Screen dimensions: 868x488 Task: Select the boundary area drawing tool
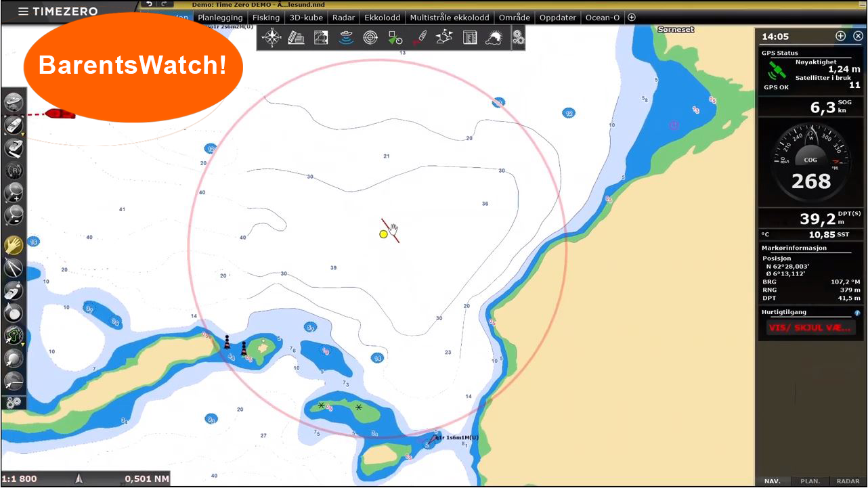[14, 335]
